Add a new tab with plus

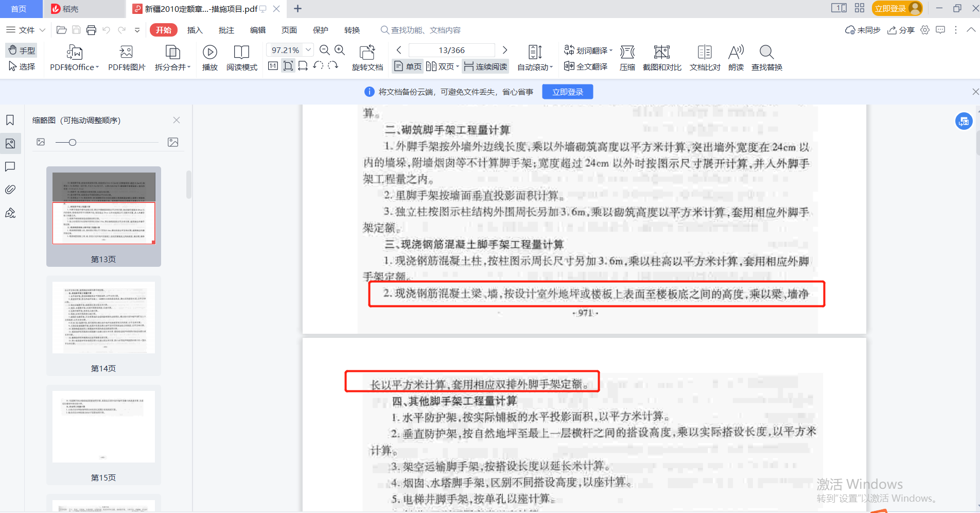tap(297, 9)
